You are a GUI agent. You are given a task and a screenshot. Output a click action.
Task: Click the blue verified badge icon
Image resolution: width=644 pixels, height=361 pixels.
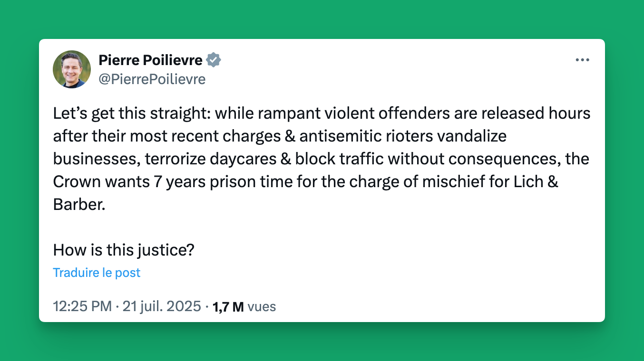[214, 60]
